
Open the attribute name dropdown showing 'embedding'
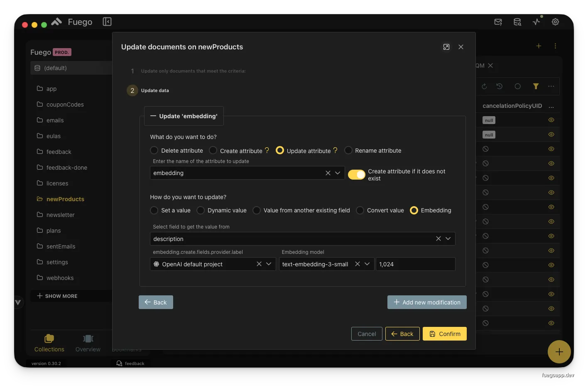337,173
